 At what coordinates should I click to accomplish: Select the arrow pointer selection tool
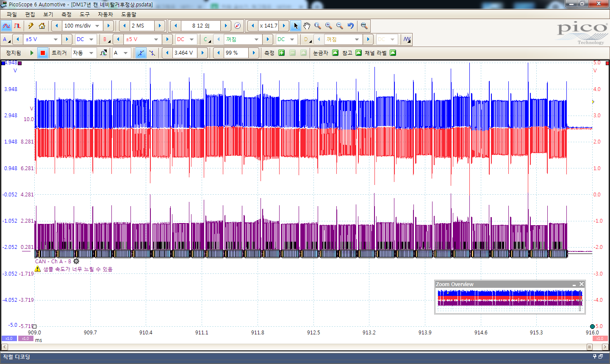(296, 26)
